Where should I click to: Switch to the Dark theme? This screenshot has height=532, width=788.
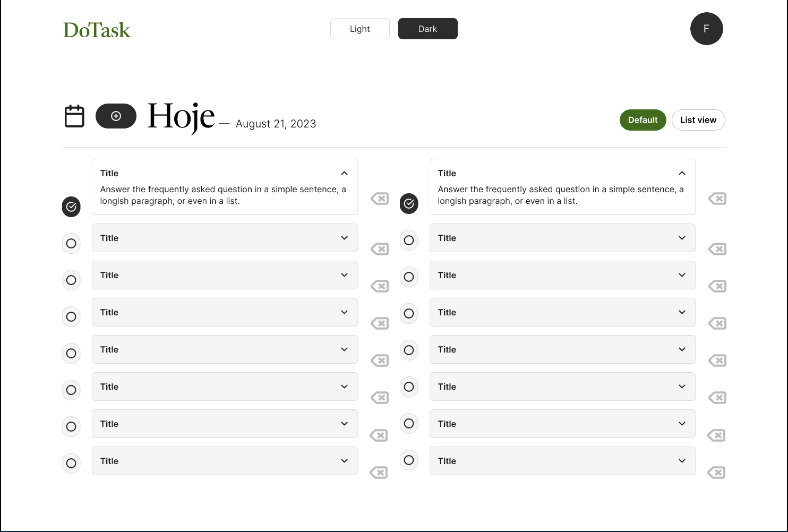click(427, 29)
